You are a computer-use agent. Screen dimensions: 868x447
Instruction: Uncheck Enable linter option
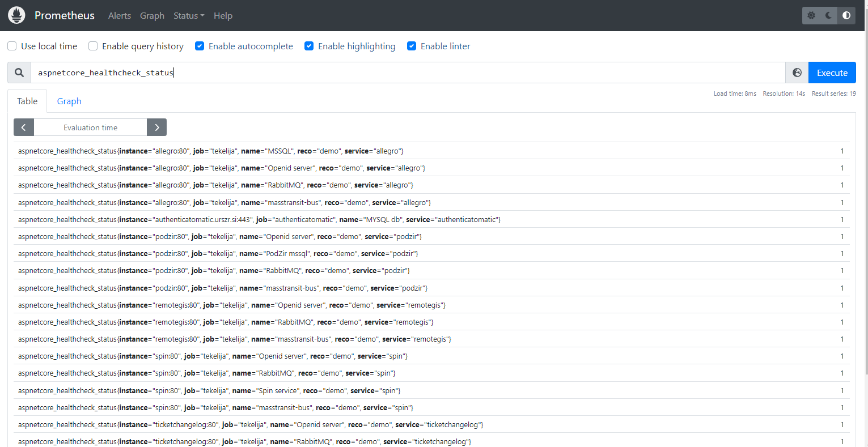coord(412,46)
